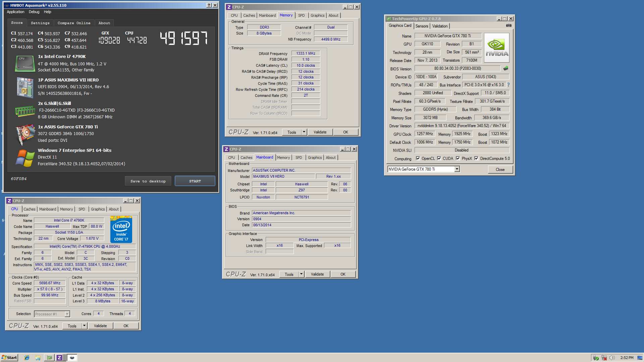Click the START benchmark button
The height and width of the screenshot is (362, 644).
(x=195, y=181)
